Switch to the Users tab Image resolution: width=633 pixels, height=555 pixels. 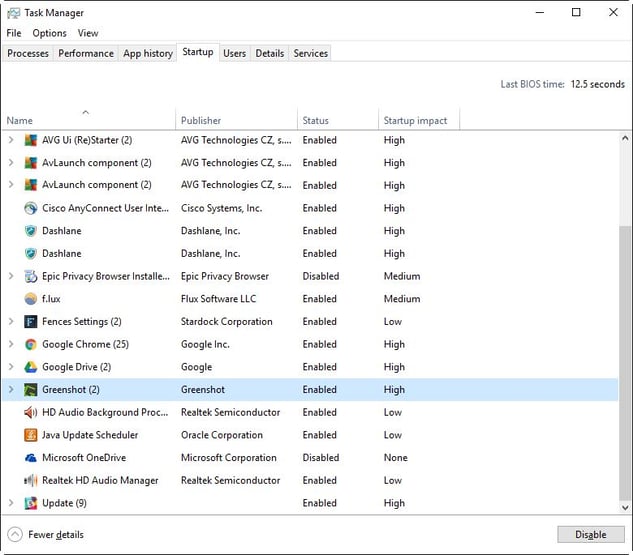235,53
